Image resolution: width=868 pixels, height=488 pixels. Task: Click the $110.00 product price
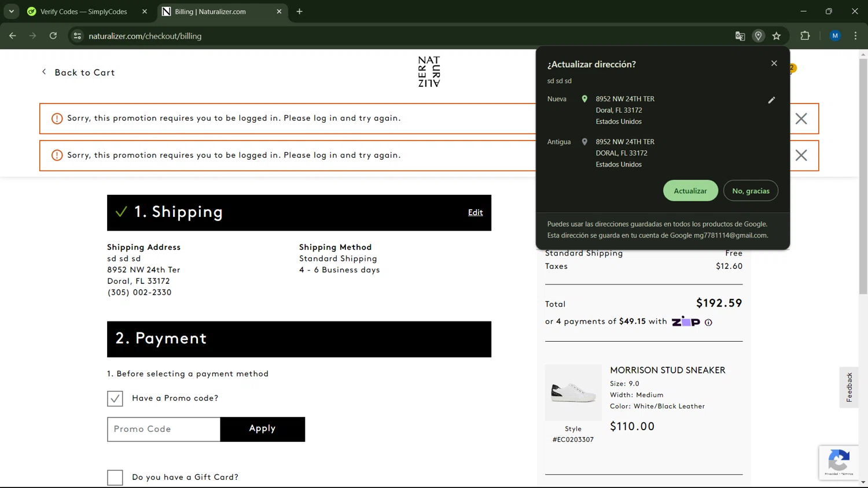[x=632, y=427]
